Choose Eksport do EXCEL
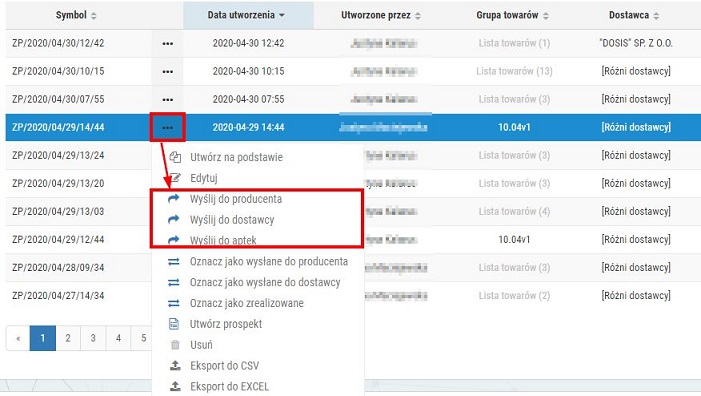 (229, 386)
